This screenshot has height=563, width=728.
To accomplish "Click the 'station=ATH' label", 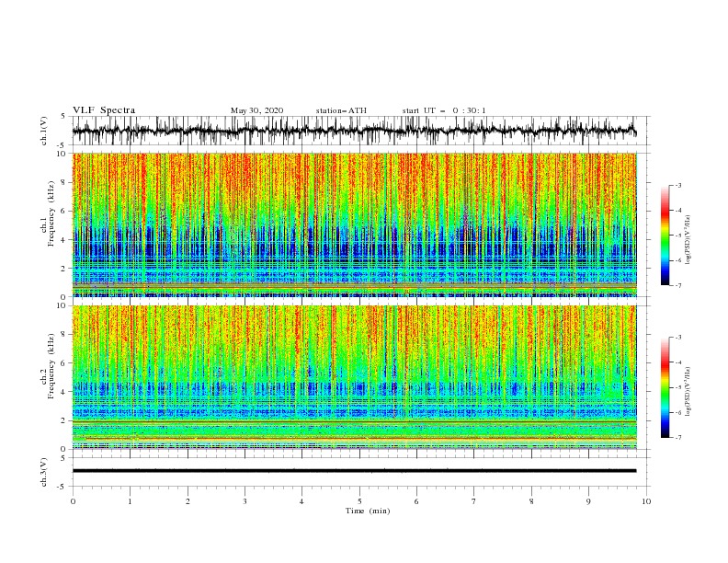I will tap(341, 110).
